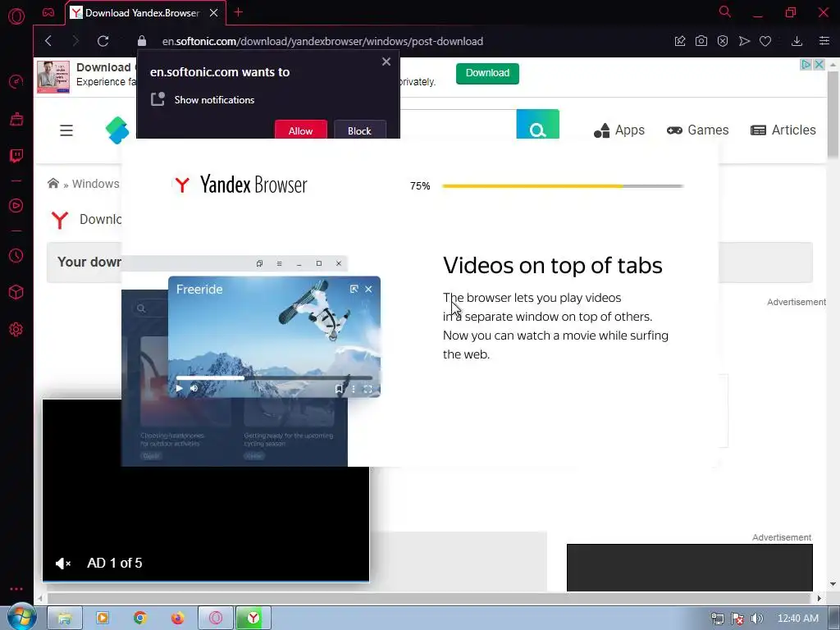
Task: Allow notifications from en.softonic.com
Action: tap(300, 130)
